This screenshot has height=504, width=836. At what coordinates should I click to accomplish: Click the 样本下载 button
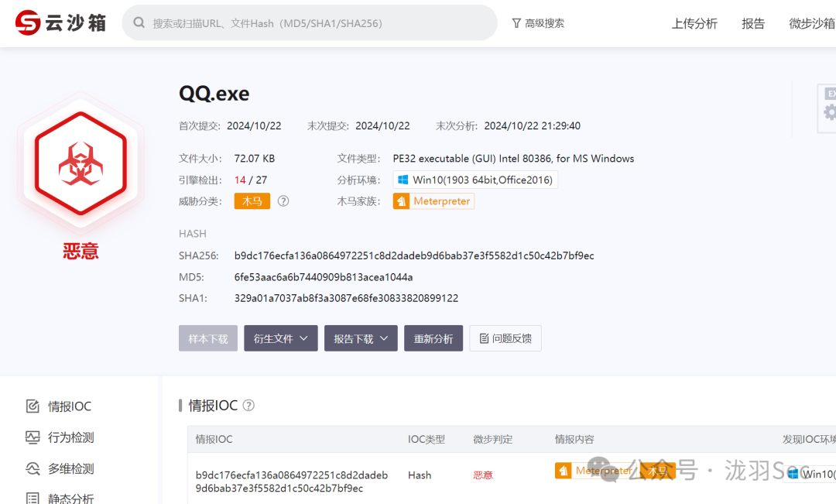tap(208, 338)
